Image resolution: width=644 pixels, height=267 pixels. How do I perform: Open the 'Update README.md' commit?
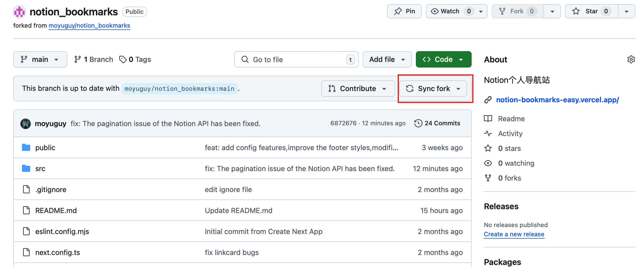click(x=239, y=210)
